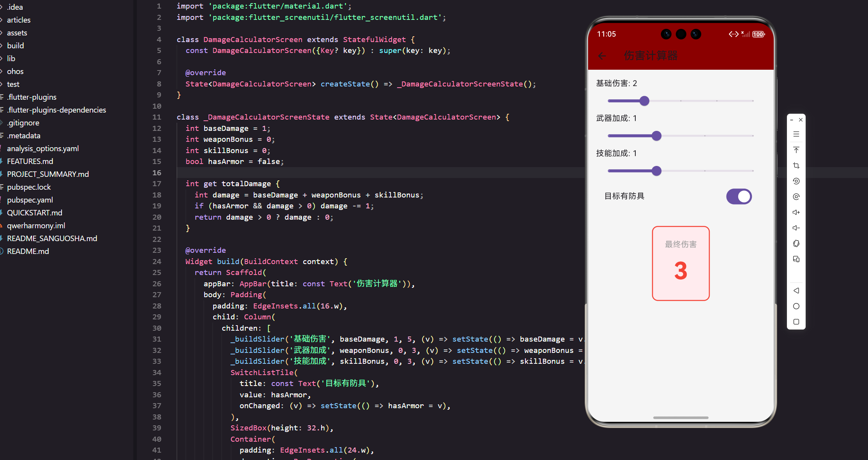This screenshot has width=868, height=460.
Task: Open FEATURES.md in the file tree
Action: [30, 161]
